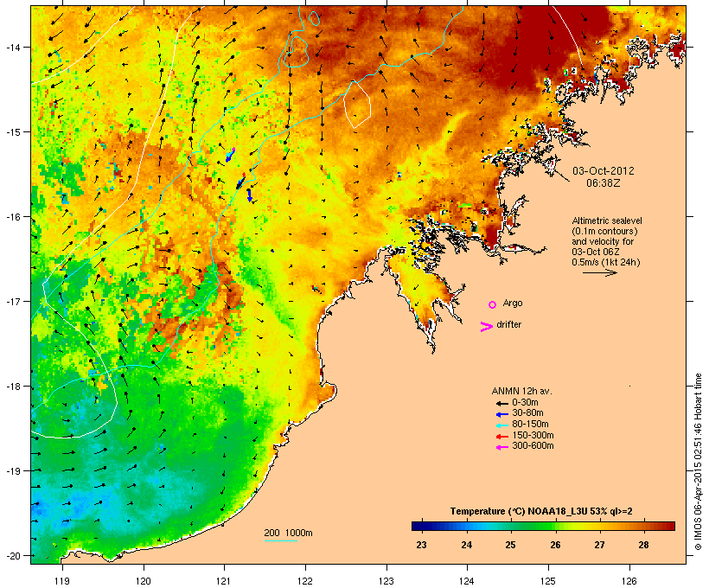
Task: Click the small closed white contour near 122.6E
Action: (357, 105)
